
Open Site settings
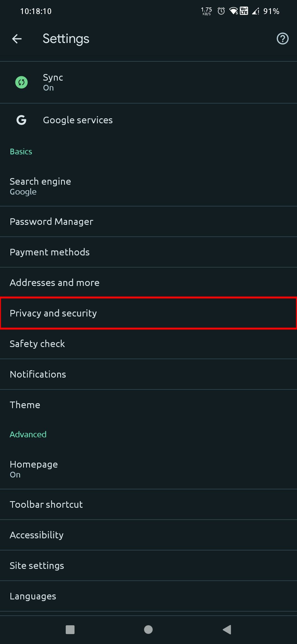point(148,566)
